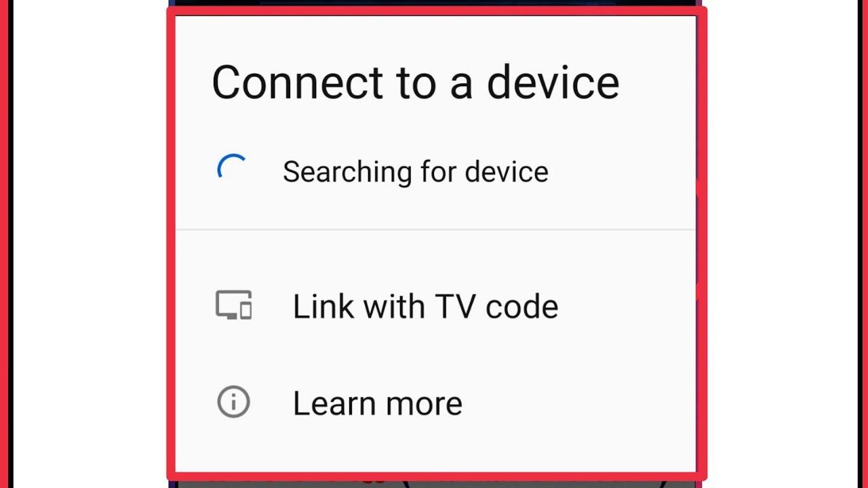Click the white area right of the dialog
This screenshot has height=488, width=868.
tap(783, 244)
